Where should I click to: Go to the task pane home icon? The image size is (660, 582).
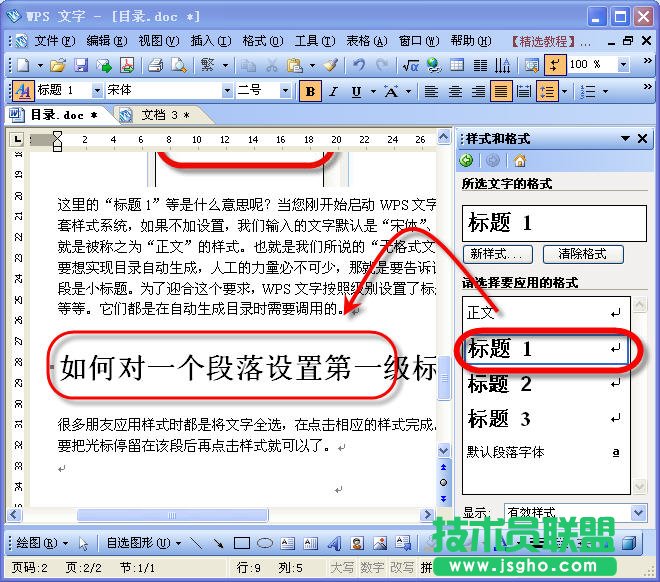[x=520, y=160]
